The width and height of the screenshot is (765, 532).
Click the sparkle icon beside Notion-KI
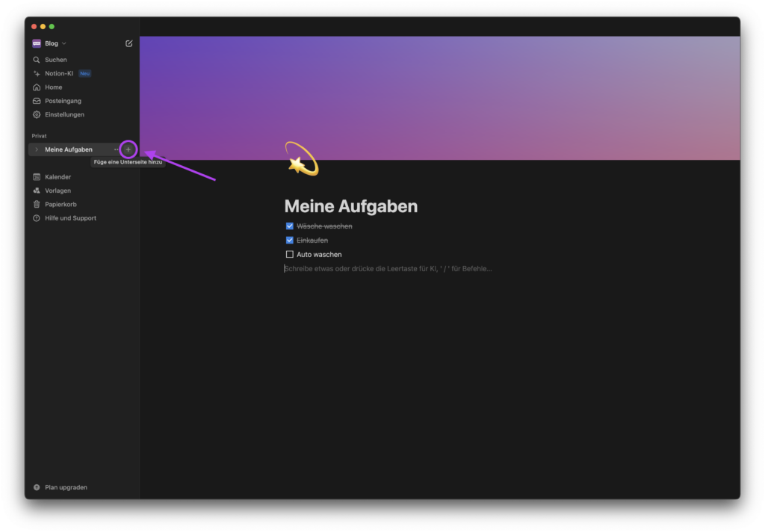(x=37, y=73)
